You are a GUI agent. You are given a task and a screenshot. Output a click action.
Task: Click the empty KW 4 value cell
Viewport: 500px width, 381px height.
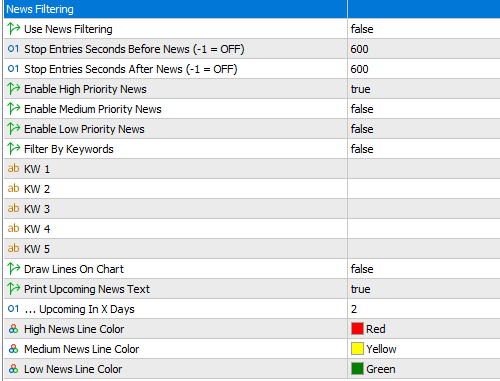(x=424, y=229)
